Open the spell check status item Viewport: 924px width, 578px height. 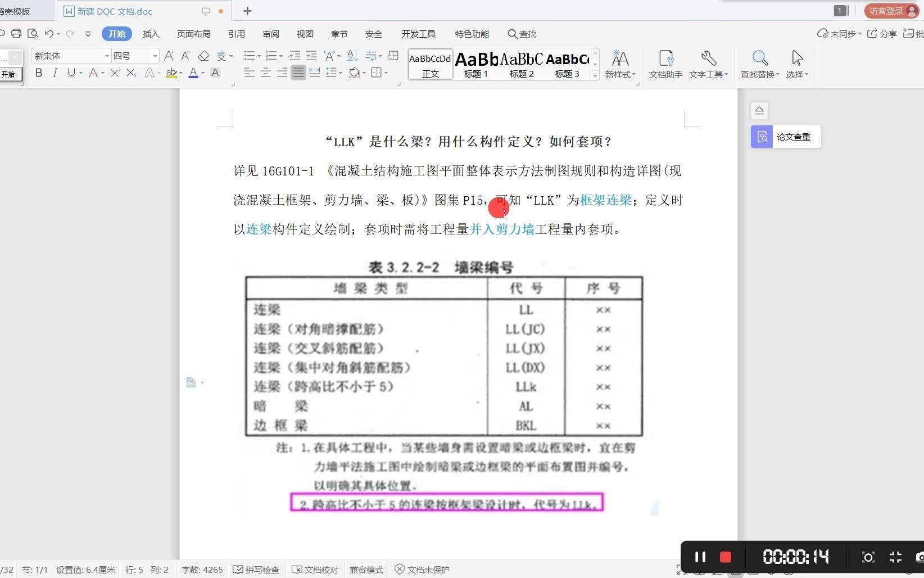point(256,570)
